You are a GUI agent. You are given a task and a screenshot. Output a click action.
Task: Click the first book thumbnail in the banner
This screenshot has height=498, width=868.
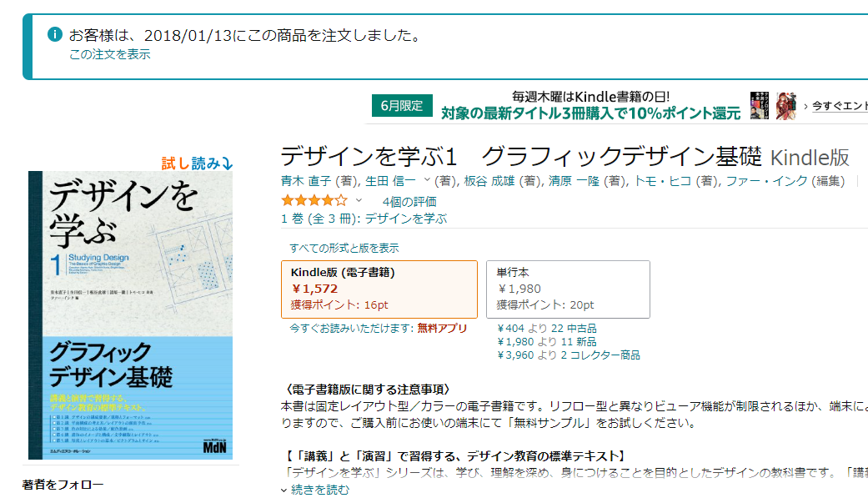point(759,105)
